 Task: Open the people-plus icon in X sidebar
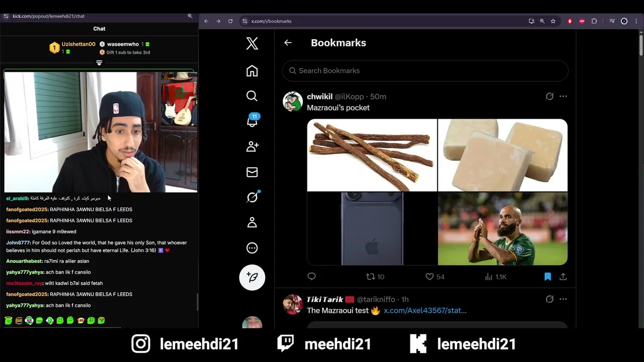252,146
